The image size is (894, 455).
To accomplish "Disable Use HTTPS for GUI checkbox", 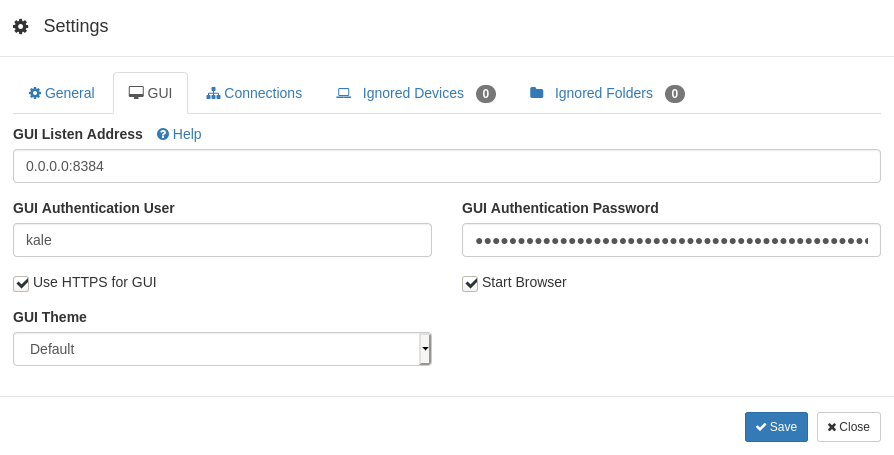I will (x=21, y=283).
